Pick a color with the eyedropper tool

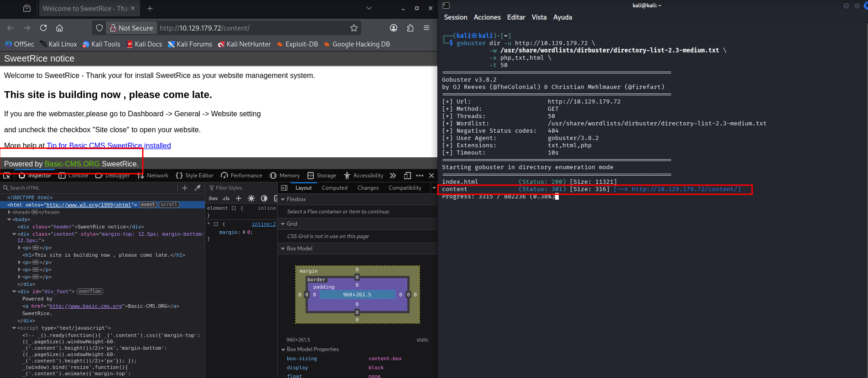pos(198,188)
